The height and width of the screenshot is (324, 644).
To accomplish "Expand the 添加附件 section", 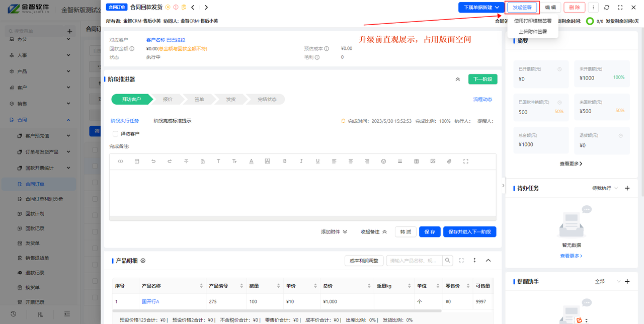I will click(x=334, y=232).
